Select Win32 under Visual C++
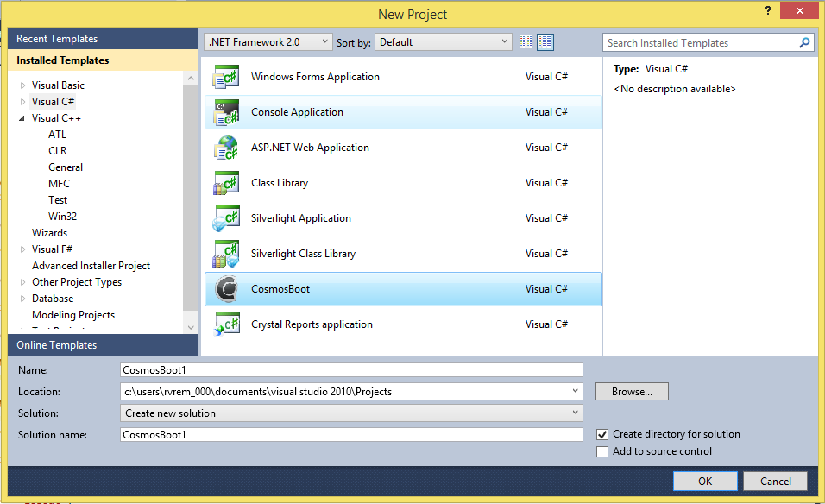 point(62,217)
